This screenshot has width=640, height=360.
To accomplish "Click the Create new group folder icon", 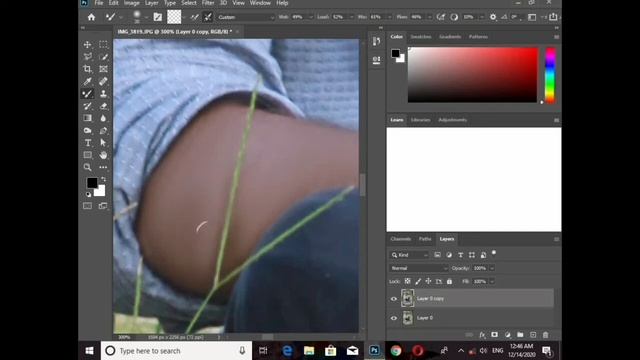I will click(520, 335).
